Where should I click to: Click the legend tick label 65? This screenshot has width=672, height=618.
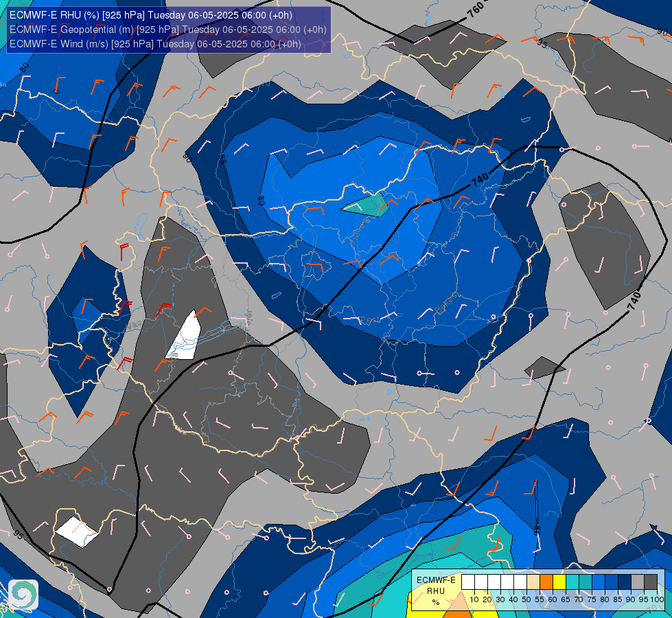tap(566, 599)
